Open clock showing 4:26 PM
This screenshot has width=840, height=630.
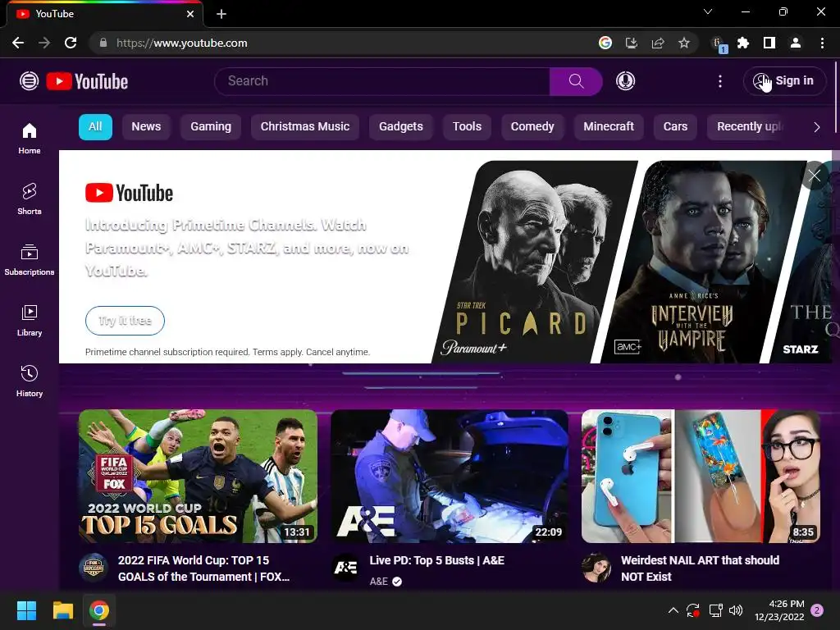pos(779,610)
